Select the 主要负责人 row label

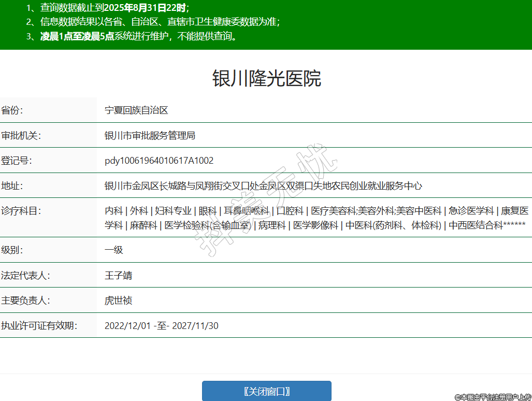25,300
